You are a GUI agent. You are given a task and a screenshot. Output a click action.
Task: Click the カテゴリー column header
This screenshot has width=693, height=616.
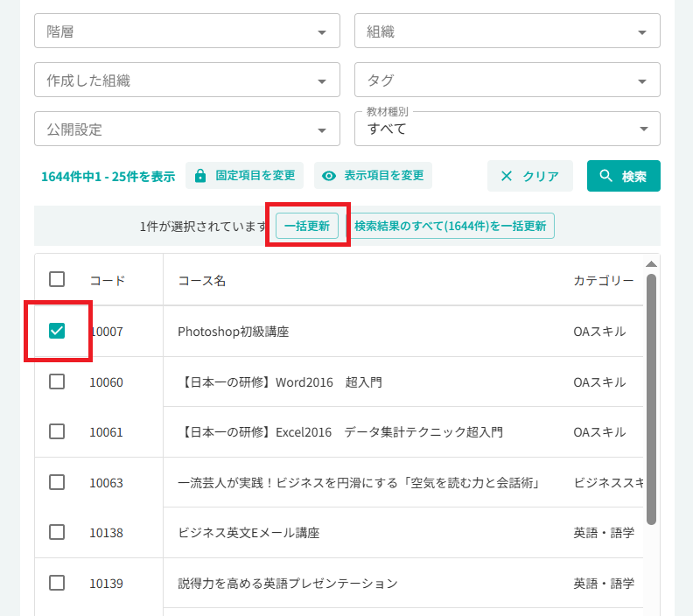point(603,280)
